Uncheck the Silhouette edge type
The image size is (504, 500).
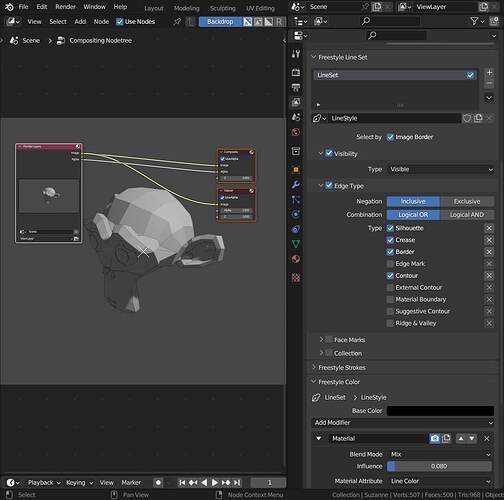click(x=390, y=228)
